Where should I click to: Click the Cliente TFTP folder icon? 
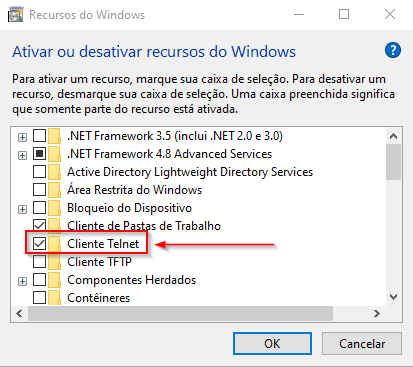pos(54,262)
